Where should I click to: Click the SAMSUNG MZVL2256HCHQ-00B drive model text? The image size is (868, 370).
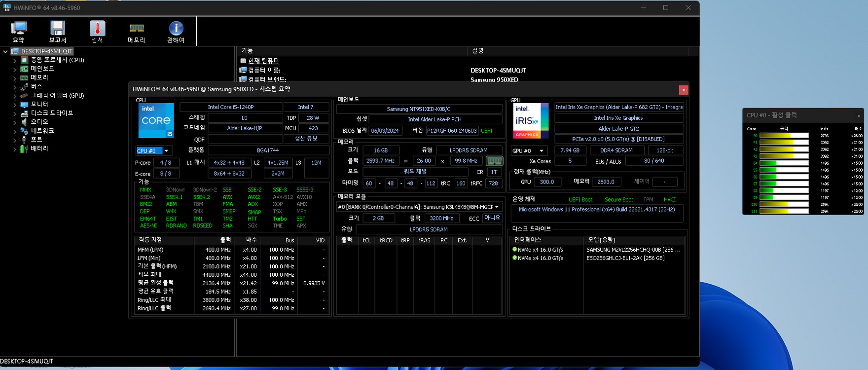pos(633,250)
